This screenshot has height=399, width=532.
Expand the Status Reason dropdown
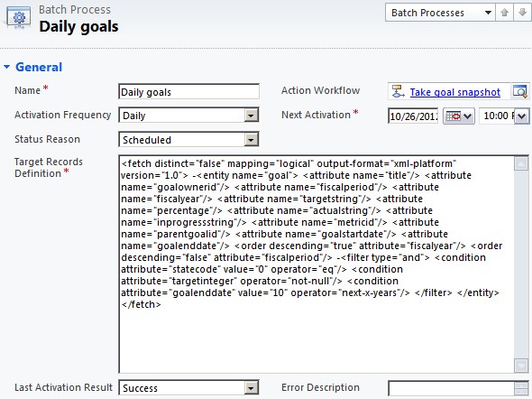pos(251,140)
